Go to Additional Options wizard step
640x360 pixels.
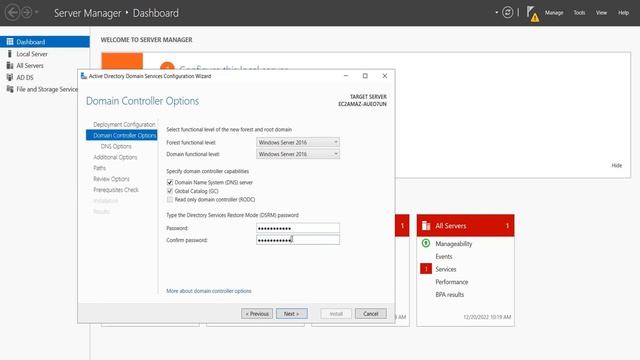[x=115, y=157]
